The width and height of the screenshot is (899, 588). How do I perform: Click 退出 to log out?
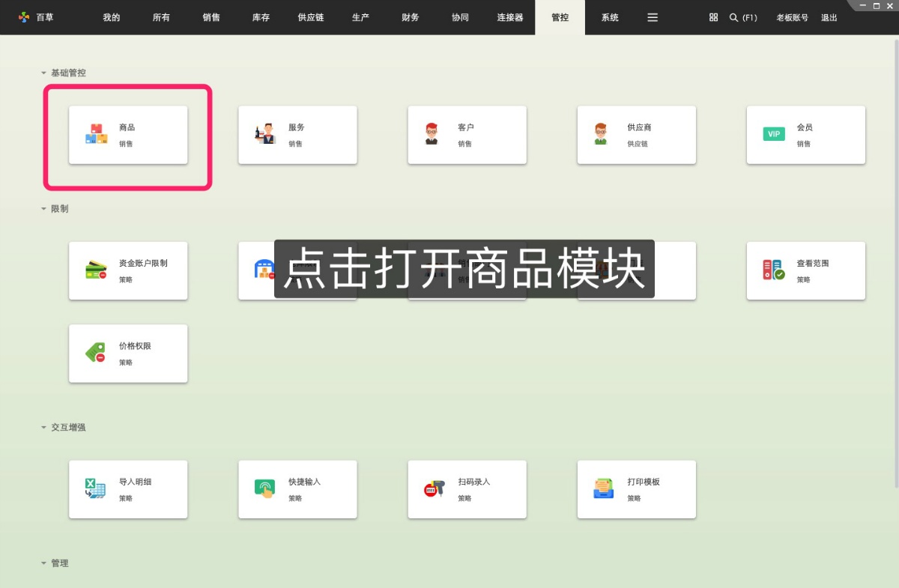point(829,17)
